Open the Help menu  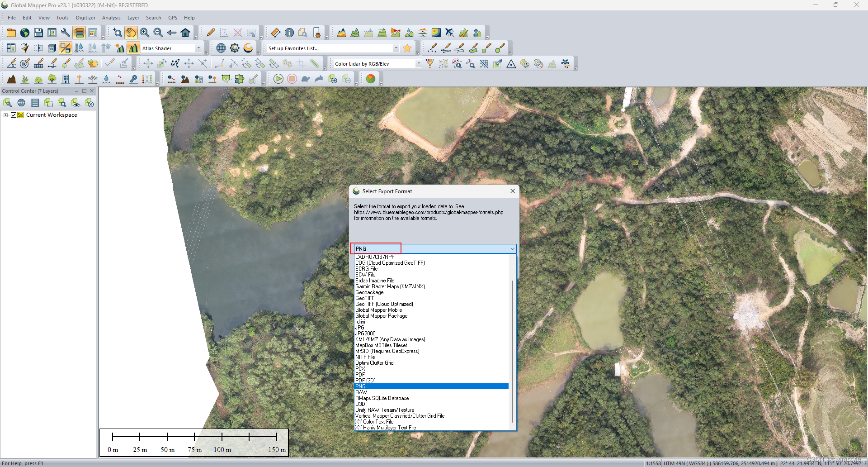(189, 18)
